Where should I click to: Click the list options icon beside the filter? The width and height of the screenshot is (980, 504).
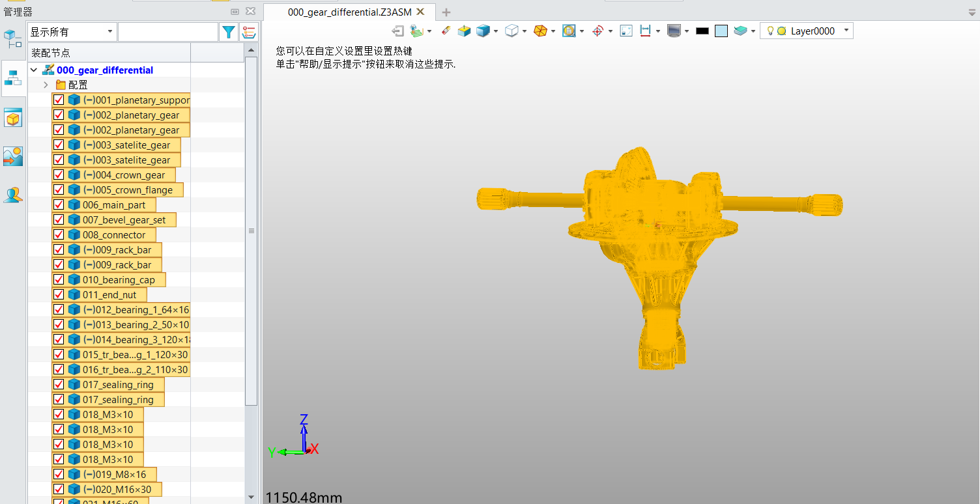(x=248, y=32)
